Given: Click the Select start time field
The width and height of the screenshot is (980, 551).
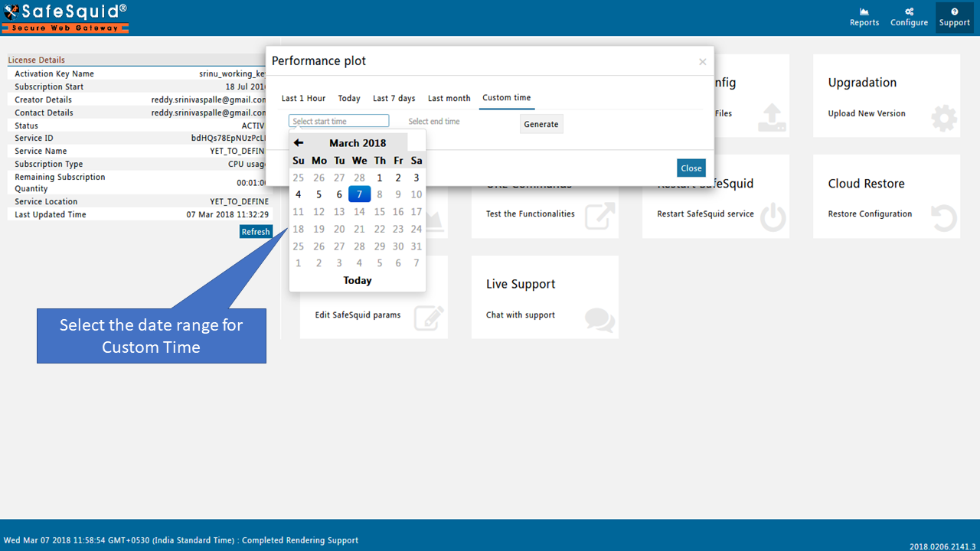Looking at the screenshot, I should [339, 121].
